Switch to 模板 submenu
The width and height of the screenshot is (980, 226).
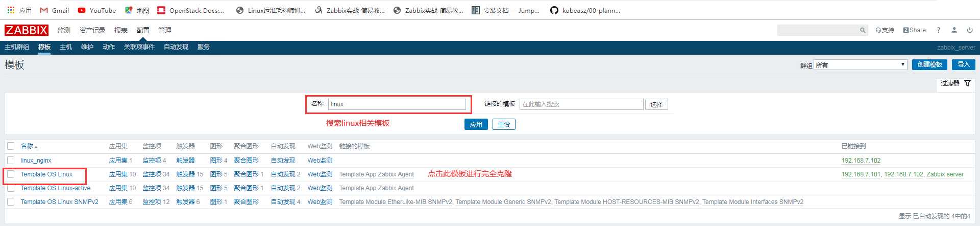click(44, 47)
